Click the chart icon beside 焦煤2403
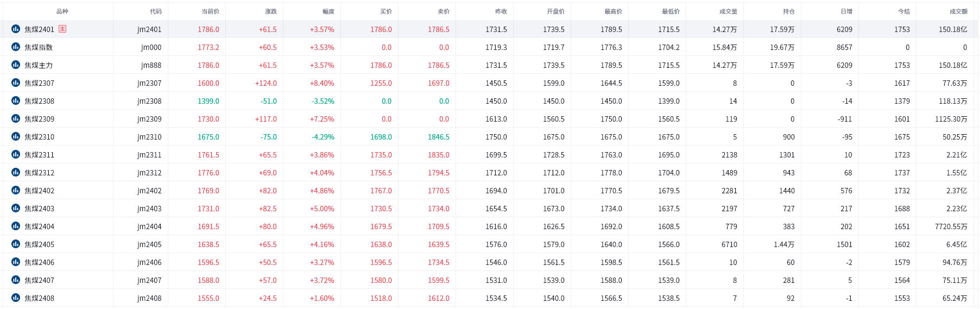The image size is (980, 309). [x=16, y=208]
